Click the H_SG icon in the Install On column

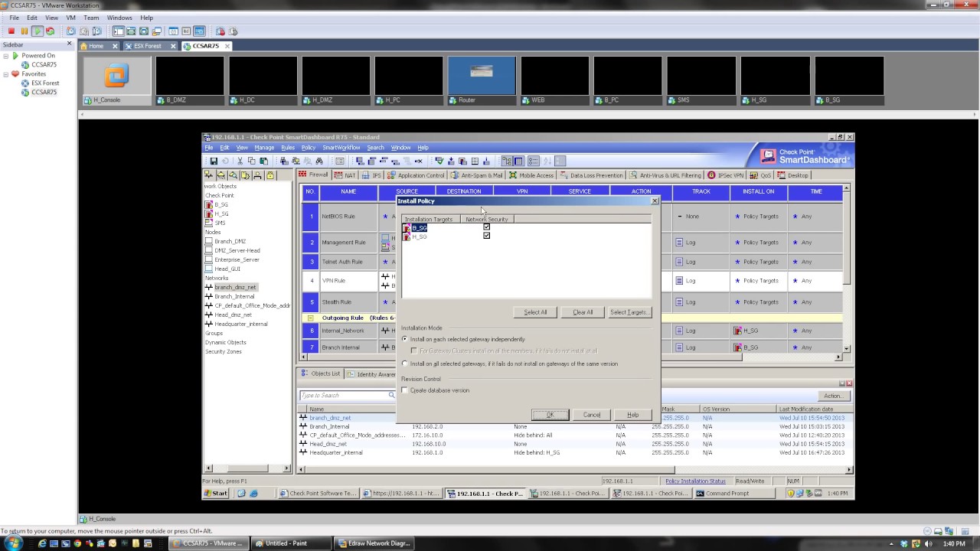click(738, 331)
